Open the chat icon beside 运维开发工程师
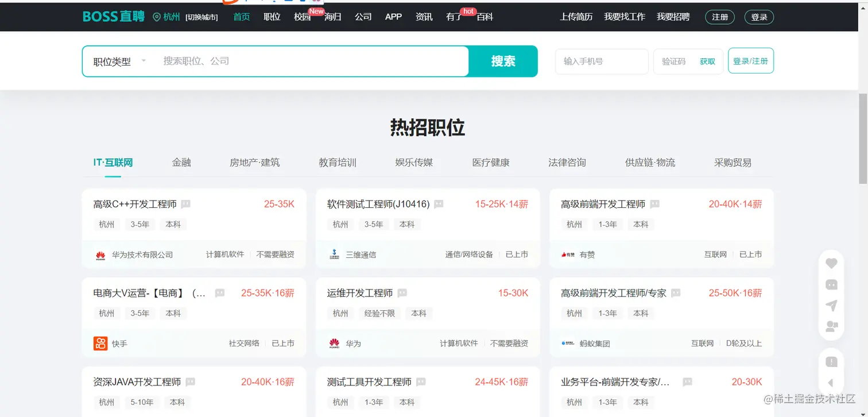 [402, 293]
